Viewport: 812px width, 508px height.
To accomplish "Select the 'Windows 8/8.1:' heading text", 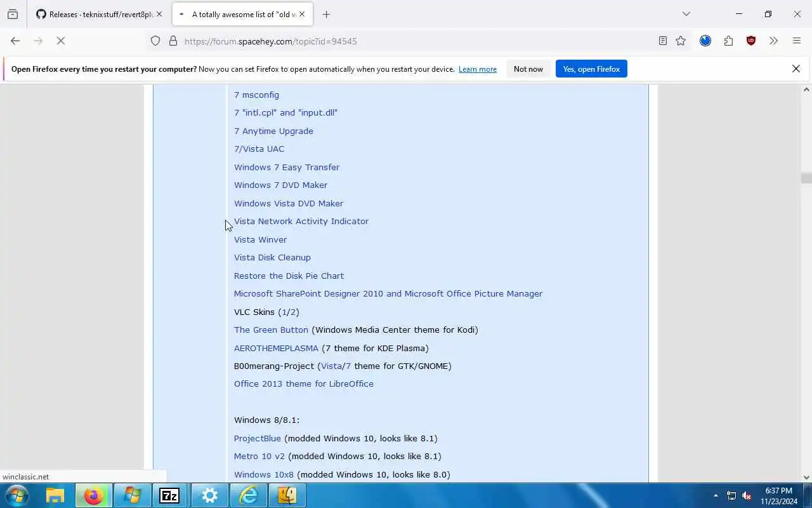I will click(266, 420).
